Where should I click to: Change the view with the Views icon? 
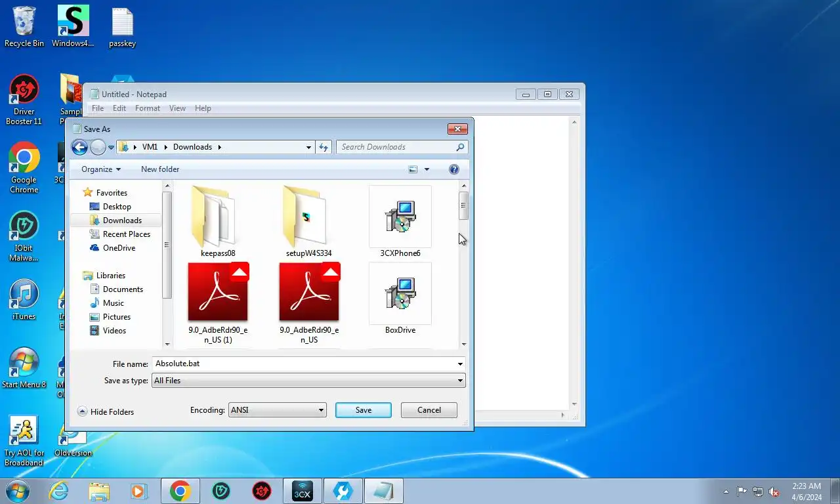413,169
